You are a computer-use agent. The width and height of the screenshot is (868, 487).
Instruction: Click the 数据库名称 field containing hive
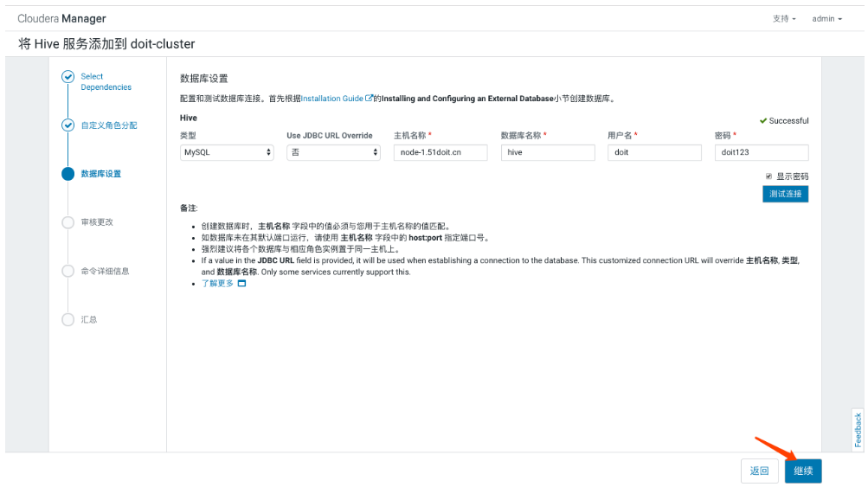[548, 152]
